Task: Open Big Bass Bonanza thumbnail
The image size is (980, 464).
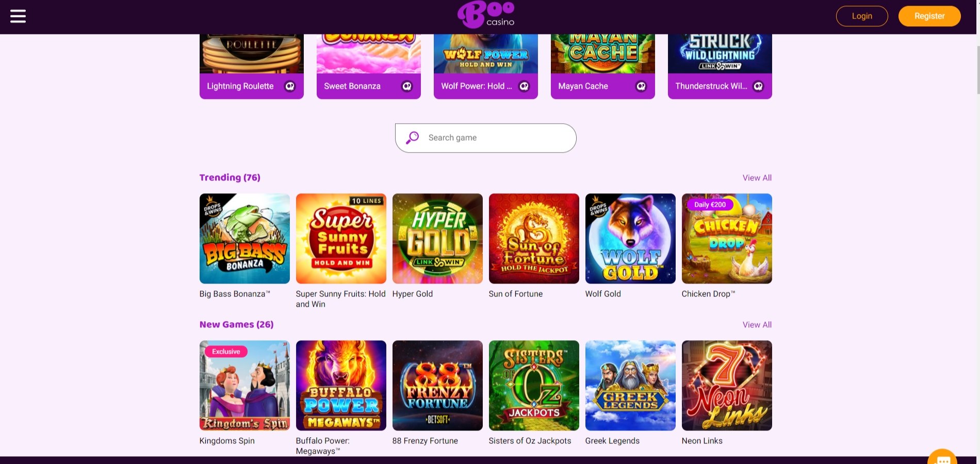Action: [x=244, y=239]
